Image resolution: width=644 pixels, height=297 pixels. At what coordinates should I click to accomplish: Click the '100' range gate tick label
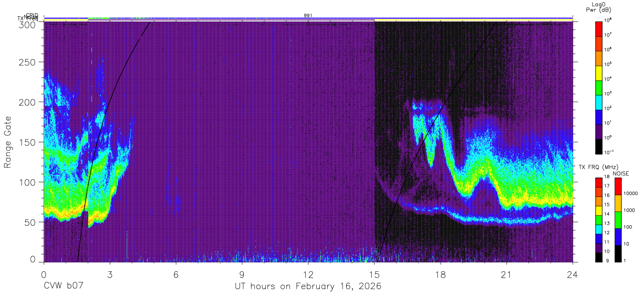[x=28, y=182]
